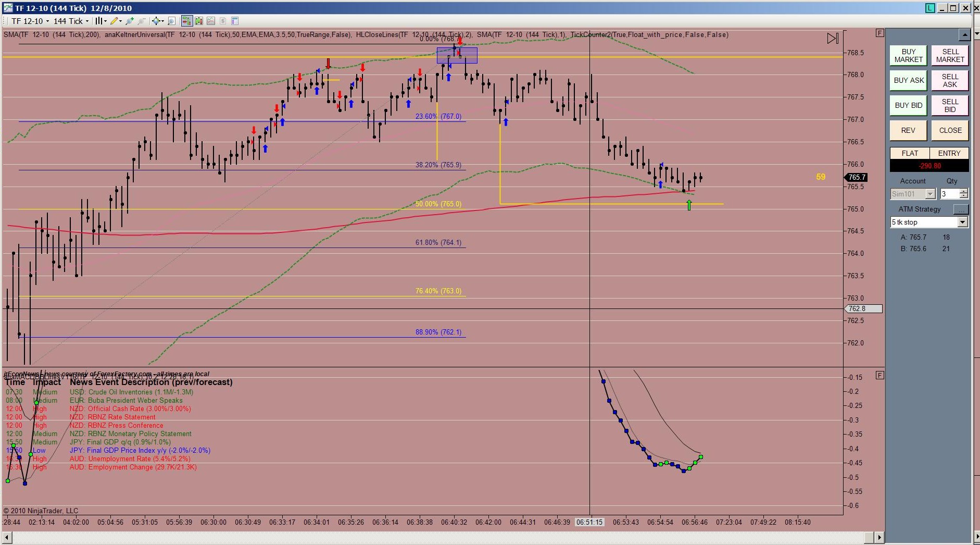Click the jump-to-latest-bar arrow icon
980x545 pixels.
tap(833, 38)
